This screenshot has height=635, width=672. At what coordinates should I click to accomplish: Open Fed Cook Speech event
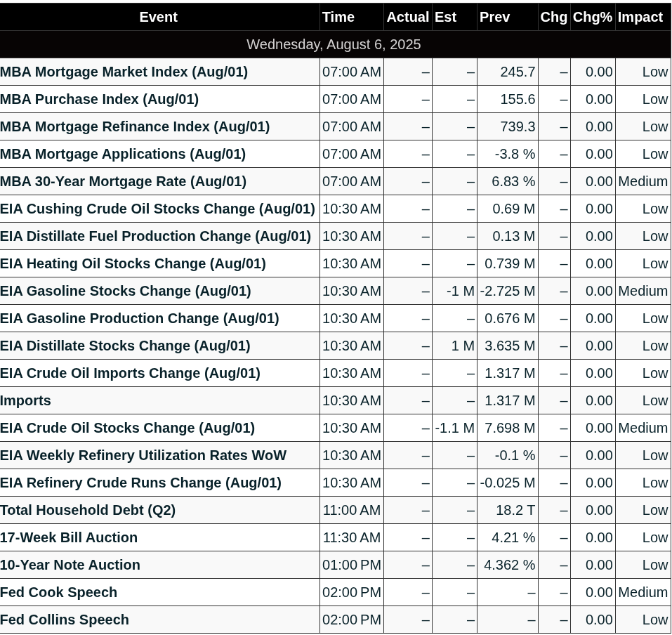click(x=59, y=593)
